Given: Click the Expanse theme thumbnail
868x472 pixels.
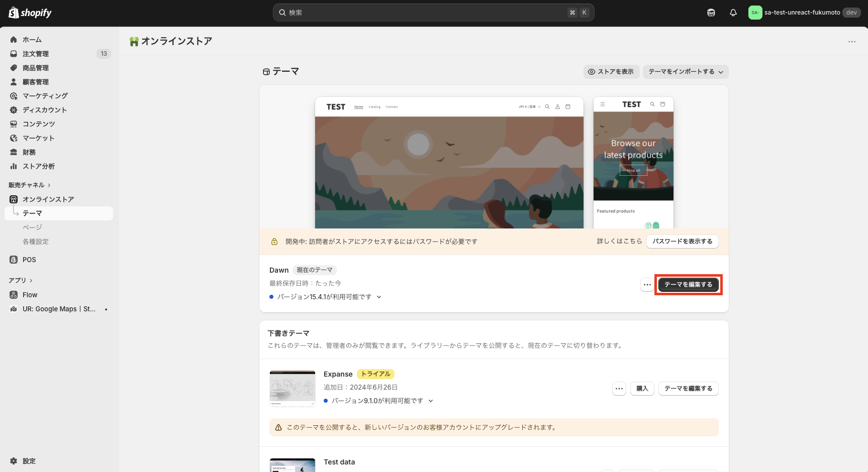Looking at the screenshot, I should pos(293,388).
